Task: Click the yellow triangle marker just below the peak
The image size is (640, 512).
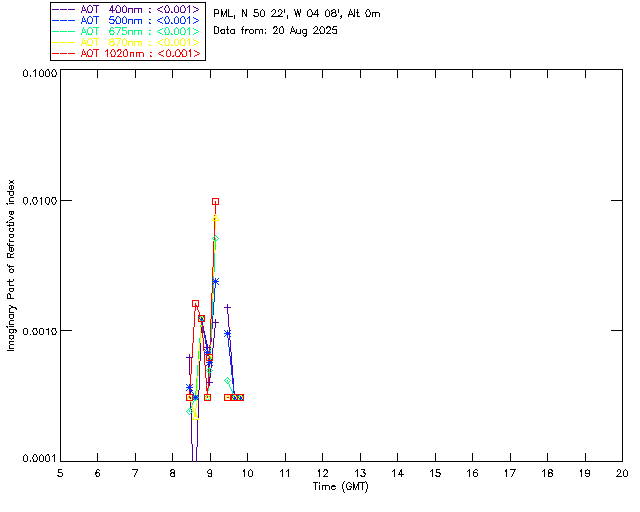Action: click(x=216, y=218)
